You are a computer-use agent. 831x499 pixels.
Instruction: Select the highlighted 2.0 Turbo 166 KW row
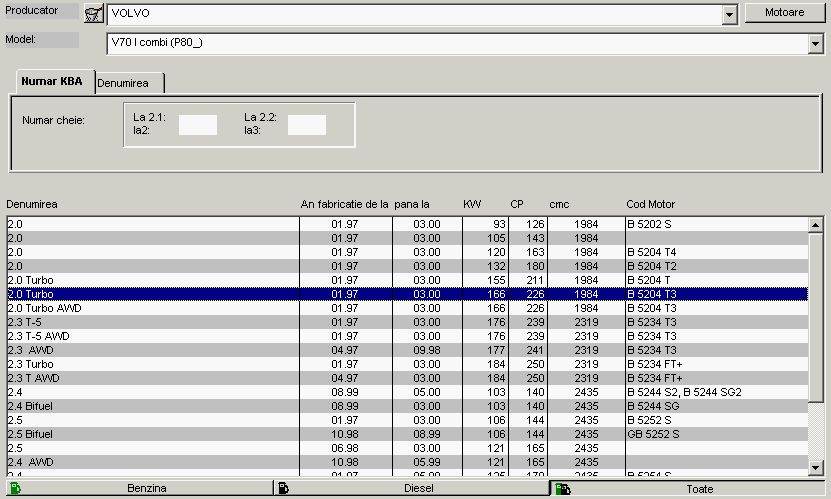[x=407, y=294]
